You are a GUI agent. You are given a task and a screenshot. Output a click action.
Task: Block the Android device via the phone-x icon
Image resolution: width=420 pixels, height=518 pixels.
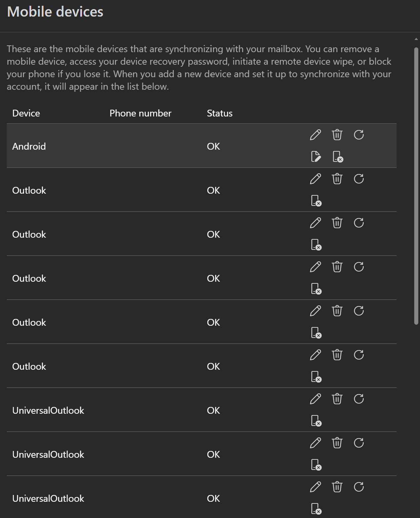tap(337, 157)
